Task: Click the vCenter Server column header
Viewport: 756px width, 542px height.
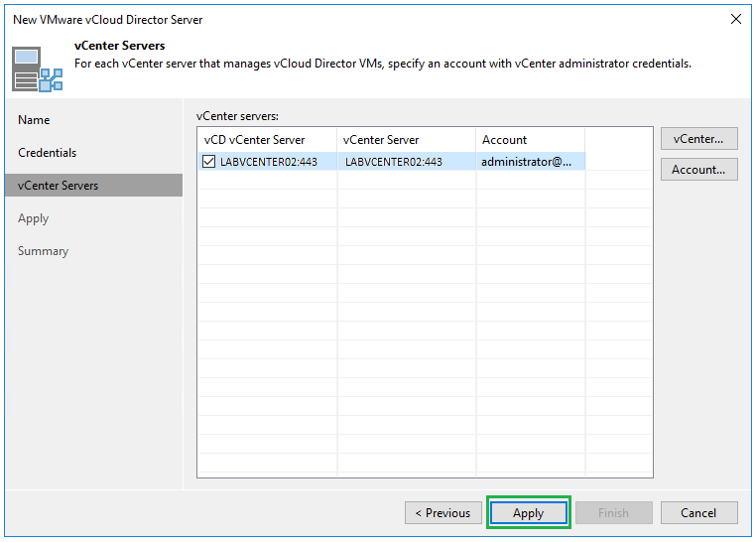Action: (381, 140)
